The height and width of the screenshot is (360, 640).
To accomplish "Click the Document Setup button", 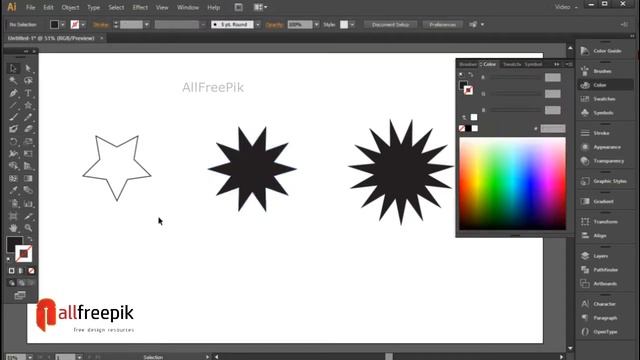I will click(391, 24).
